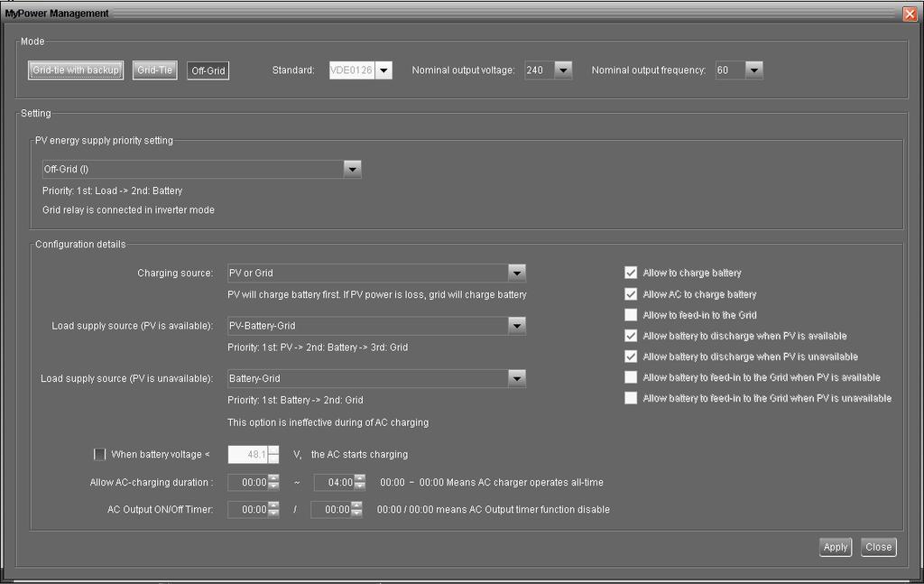Decrease AC-charging start time stepper
This screenshot has height=584, width=924.
click(273, 487)
